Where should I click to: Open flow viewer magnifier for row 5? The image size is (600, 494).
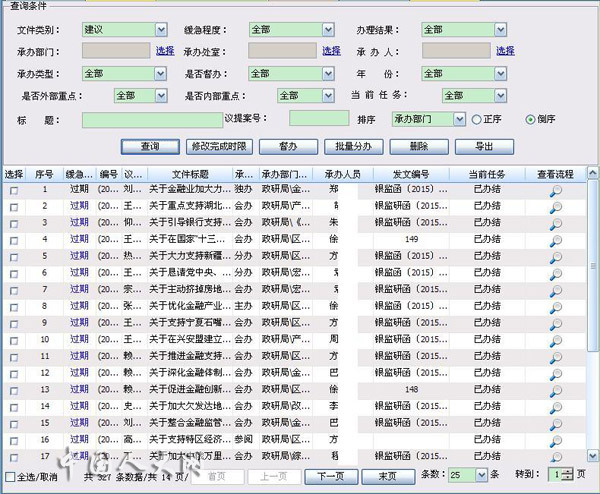tap(556, 258)
